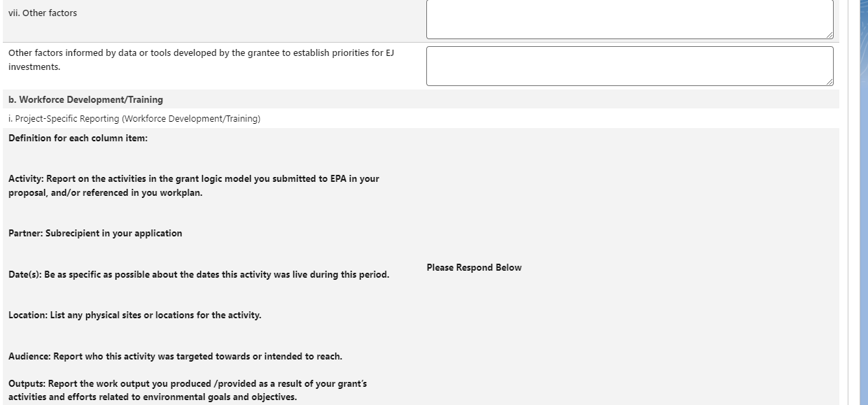Click resize grip on EJ investments text box
Viewport: 868px width, 405px height.
coord(829,81)
